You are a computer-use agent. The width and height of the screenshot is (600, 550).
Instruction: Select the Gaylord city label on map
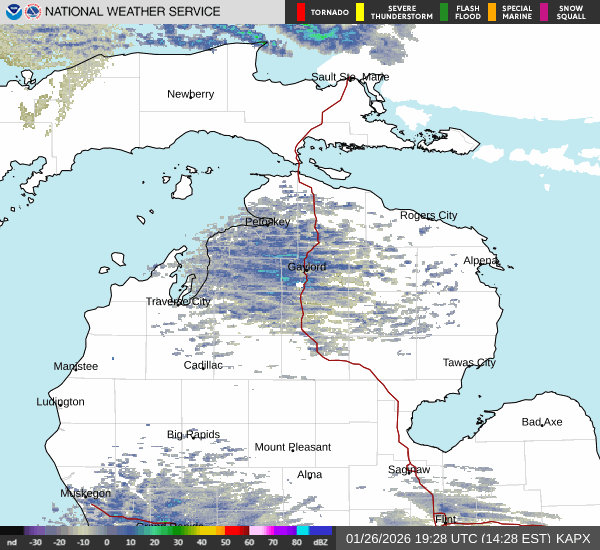[306, 267]
